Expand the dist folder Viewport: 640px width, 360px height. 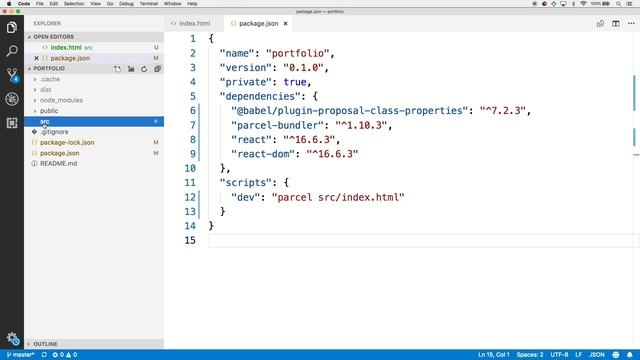tap(46, 90)
